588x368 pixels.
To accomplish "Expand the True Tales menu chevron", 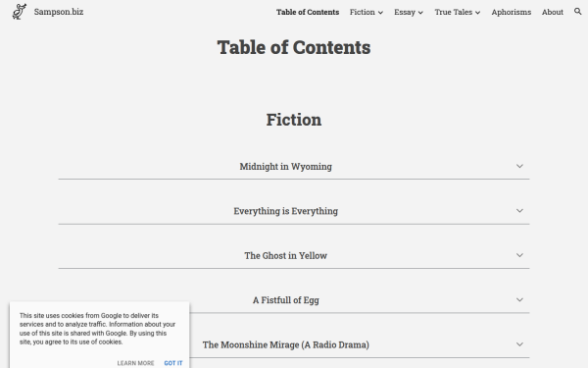I will point(478,13).
